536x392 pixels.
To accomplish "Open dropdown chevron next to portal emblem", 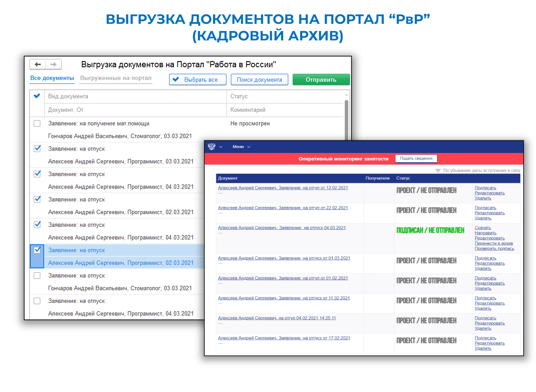I will click(x=221, y=147).
